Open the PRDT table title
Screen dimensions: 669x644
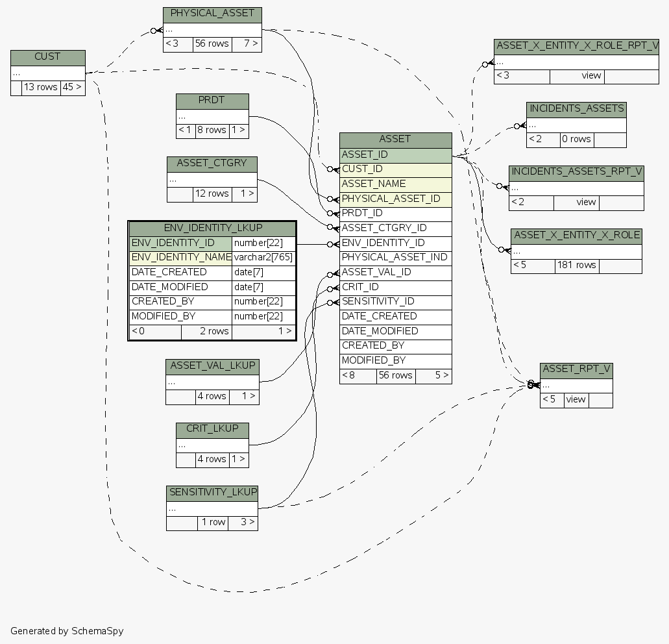coord(212,101)
